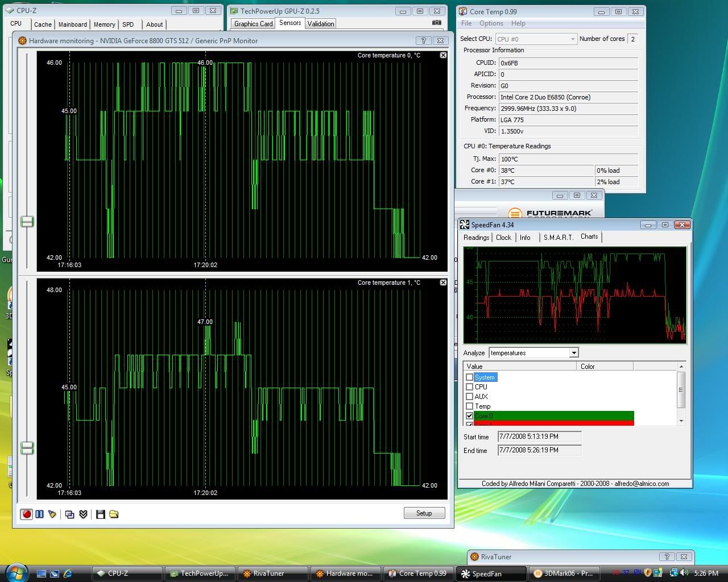The width and height of the screenshot is (728, 582).
Task: Click the Core Temp title bar icon
Action: pyautogui.click(x=464, y=11)
